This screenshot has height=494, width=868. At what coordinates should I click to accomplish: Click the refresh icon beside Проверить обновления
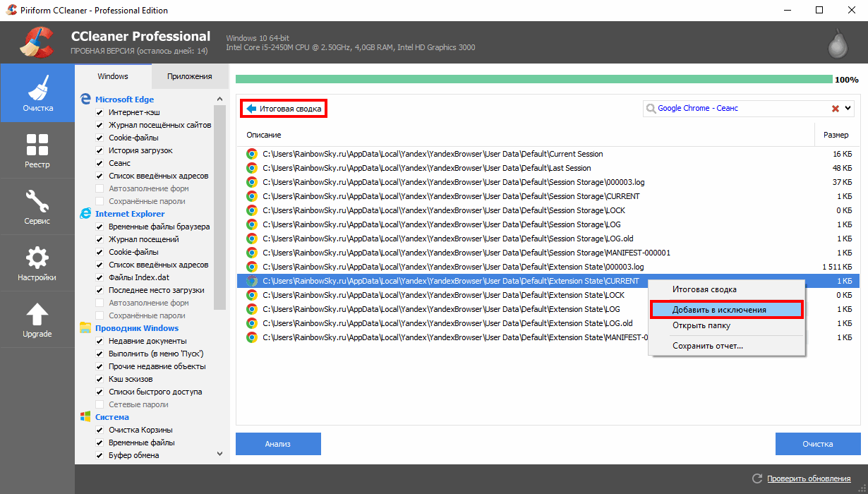coord(757,478)
